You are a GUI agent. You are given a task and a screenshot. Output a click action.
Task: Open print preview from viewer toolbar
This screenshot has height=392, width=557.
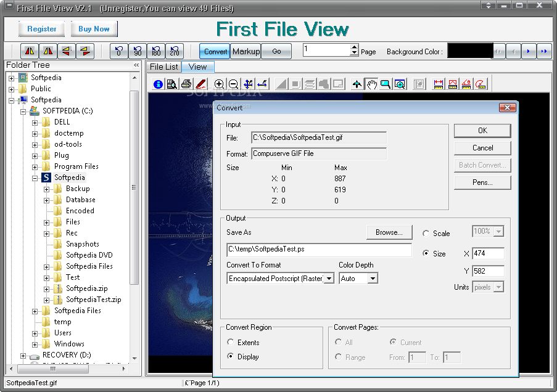click(172, 84)
